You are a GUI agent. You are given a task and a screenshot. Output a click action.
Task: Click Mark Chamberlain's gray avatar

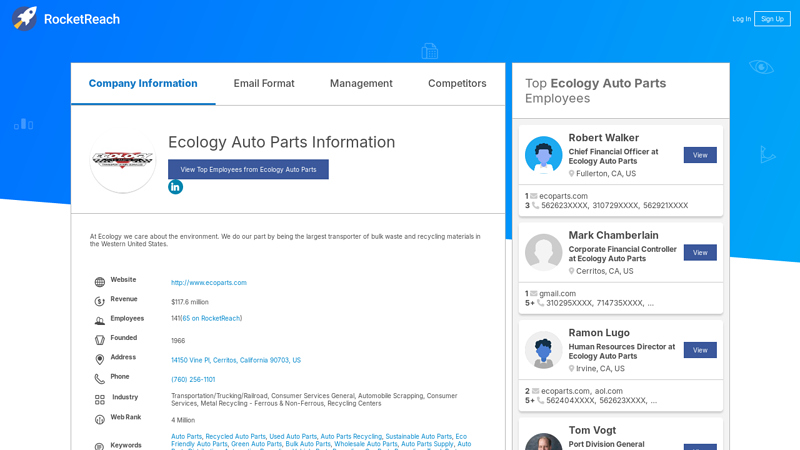tap(543, 253)
